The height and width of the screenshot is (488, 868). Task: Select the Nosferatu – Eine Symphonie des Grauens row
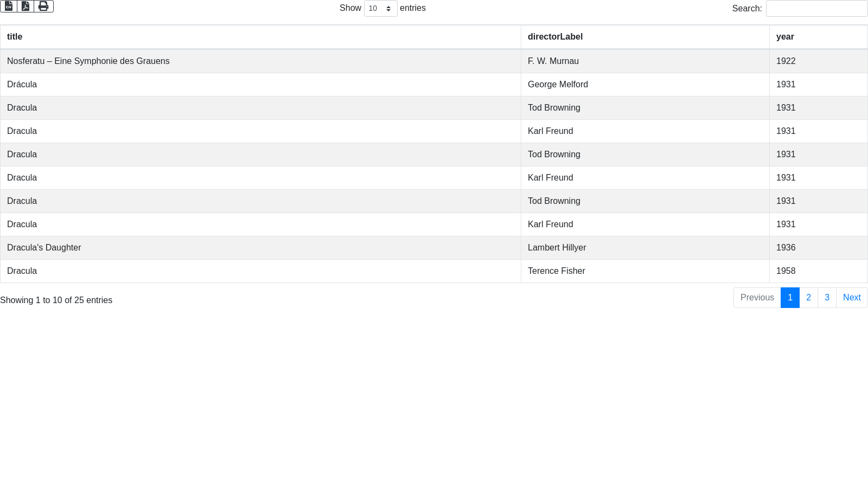click(88, 61)
